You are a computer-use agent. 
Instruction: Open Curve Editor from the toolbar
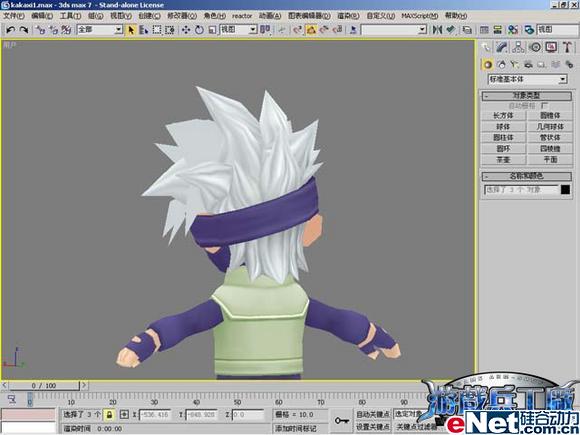[x=484, y=30]
